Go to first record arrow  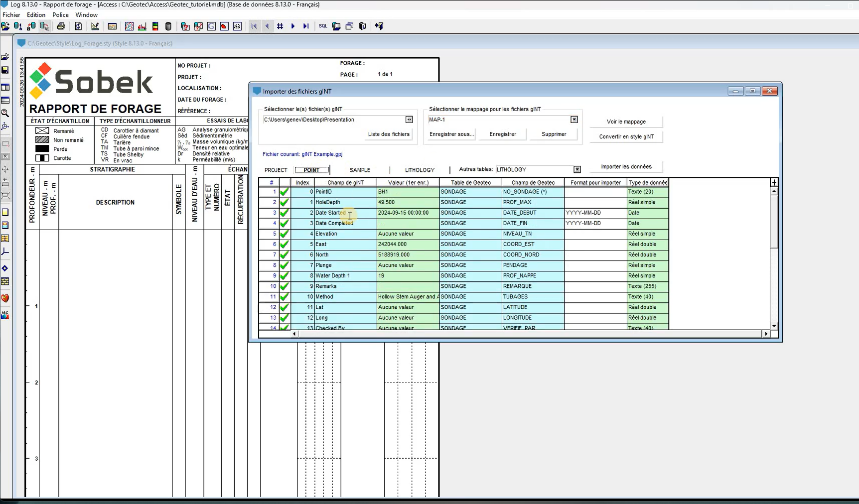coord(254,26)
